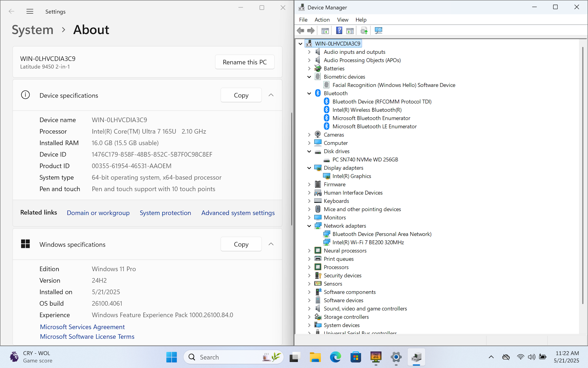Click the Device Manager taskbar icon
This screenshot has width=588, height=368.
click(416, 357)
